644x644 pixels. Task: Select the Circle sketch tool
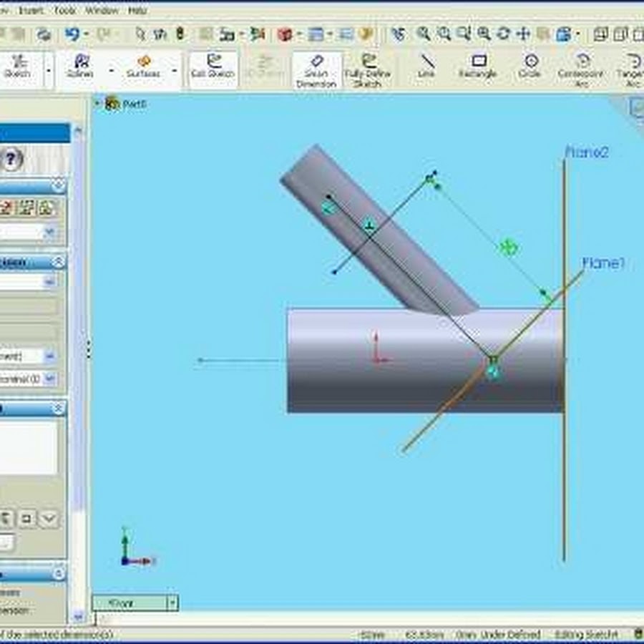[x=530, y=68]
